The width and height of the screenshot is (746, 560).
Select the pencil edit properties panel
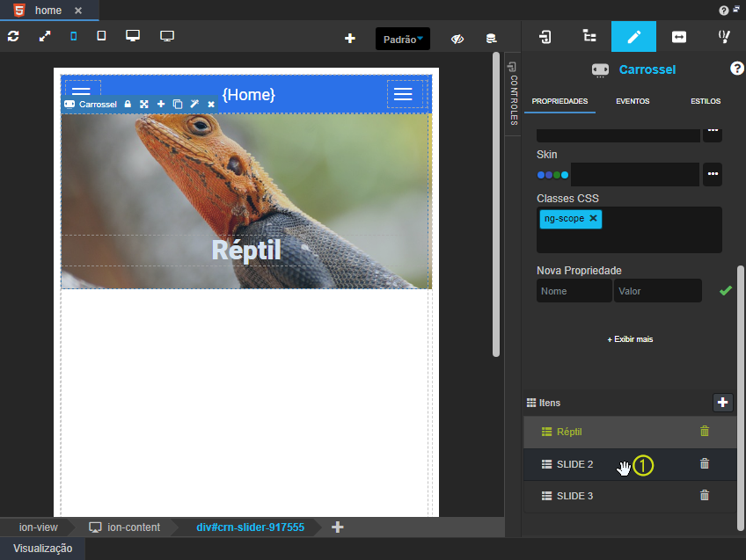coord(633,37)
